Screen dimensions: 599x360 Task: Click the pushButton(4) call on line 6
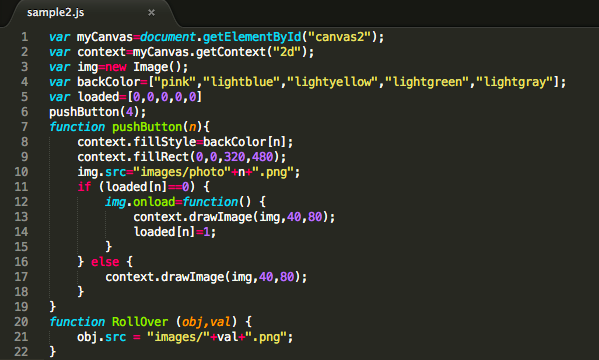point(97,112)
